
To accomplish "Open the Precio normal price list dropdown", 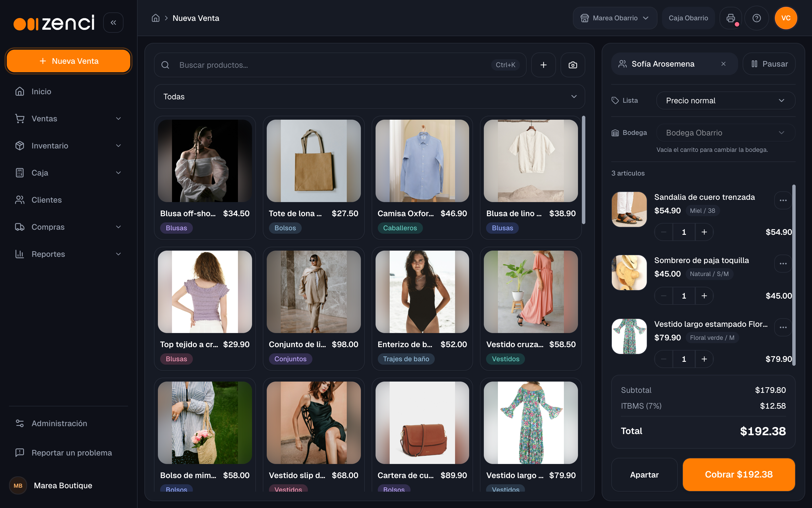I will coord(725,100).
